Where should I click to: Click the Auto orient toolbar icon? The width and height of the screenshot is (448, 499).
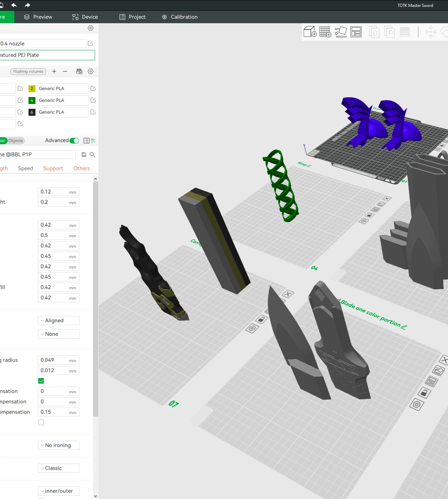pos(341,32)
